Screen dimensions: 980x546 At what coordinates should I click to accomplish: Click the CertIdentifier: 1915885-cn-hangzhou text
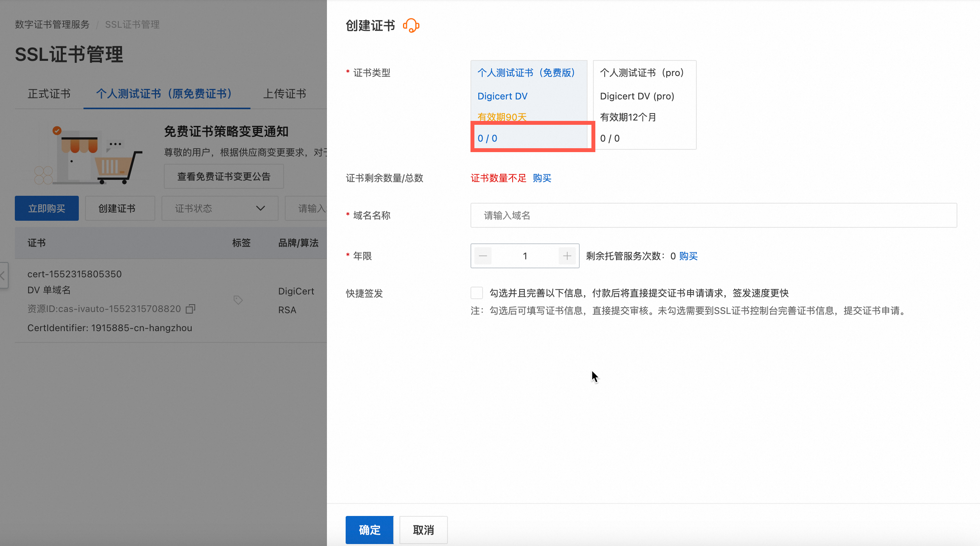click(110, 328)
